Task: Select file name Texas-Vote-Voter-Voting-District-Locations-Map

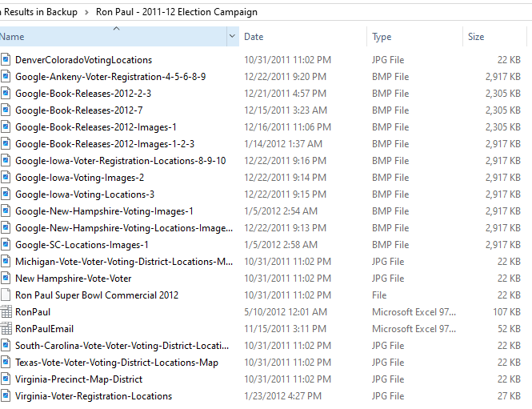Action: click(x=117, y=362)
